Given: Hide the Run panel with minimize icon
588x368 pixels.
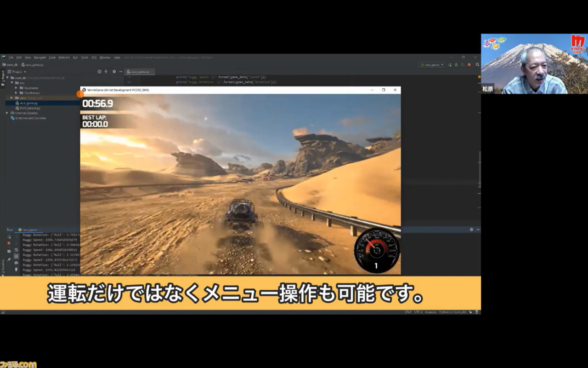Looking at the screenshot, I should coord(478,229).
